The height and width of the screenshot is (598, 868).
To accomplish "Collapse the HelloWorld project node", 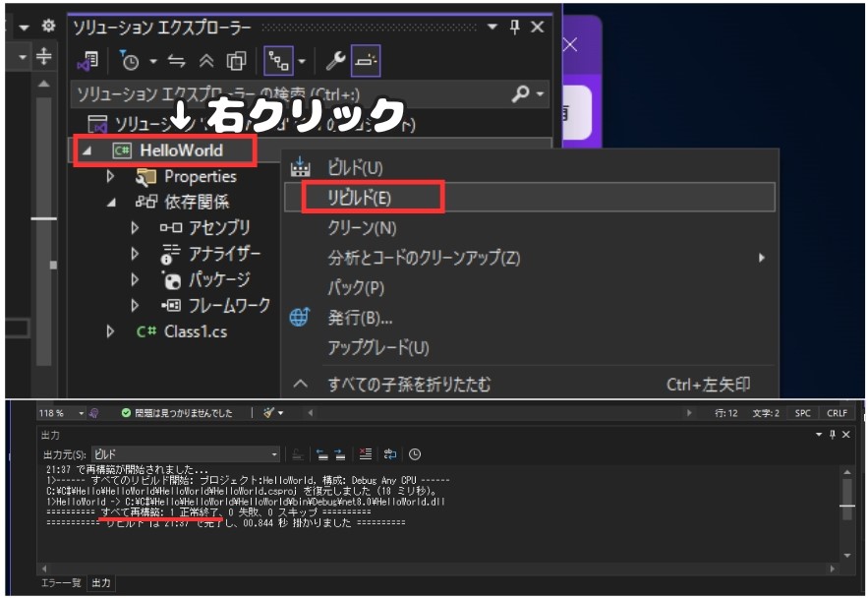I will (87, 150).
